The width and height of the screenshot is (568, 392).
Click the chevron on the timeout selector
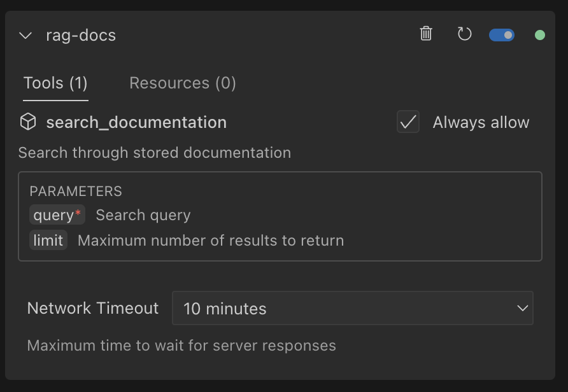click(x=523, y=308)
